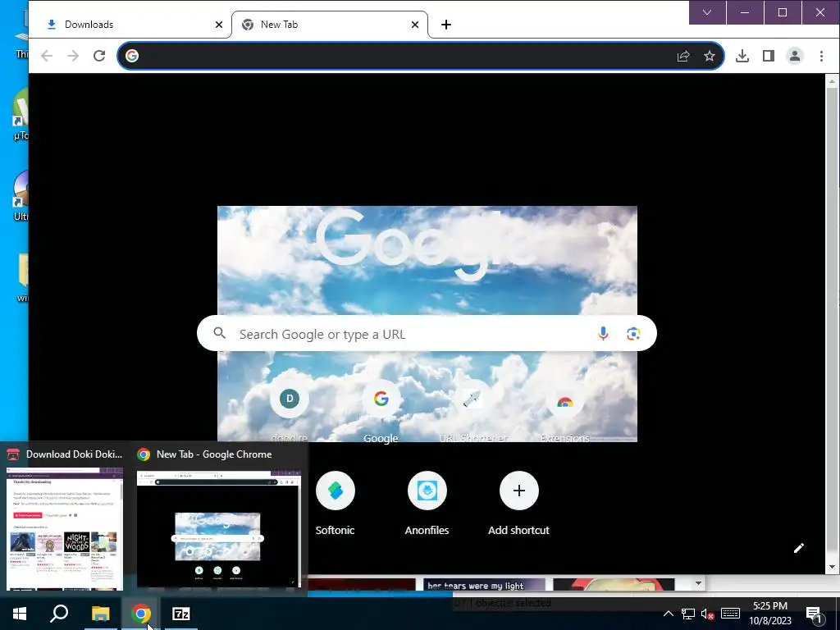Share this page icon in omnibox
Image resolution: width=840 pixels, height=630 pixels.
[683, 56]
